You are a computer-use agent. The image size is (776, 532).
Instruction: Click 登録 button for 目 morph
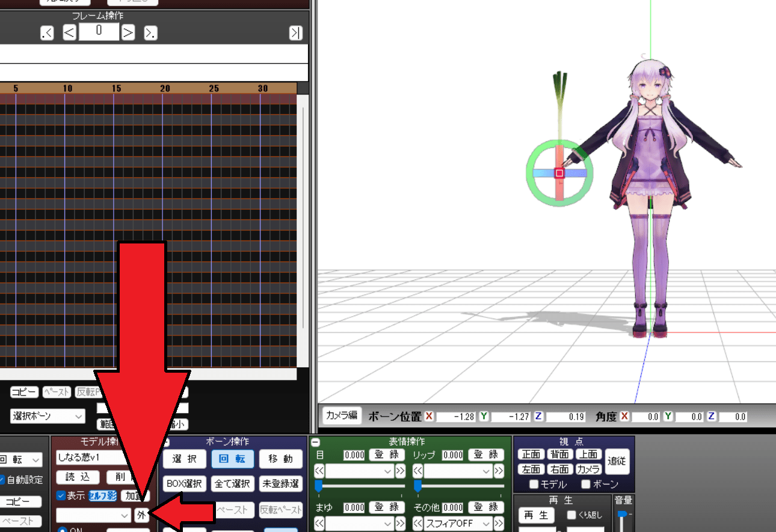[388, 455]
